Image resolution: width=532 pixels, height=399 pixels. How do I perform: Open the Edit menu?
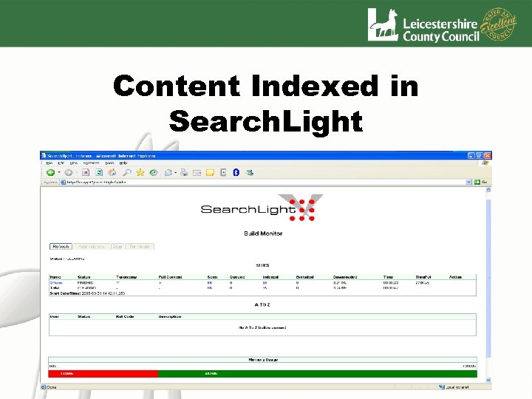[x=61, y=163]
